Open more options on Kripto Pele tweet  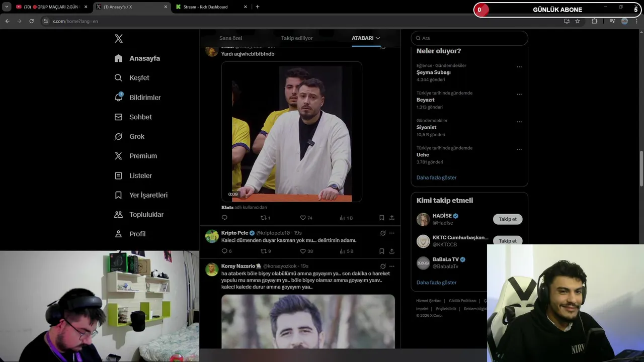pos(392,233)
